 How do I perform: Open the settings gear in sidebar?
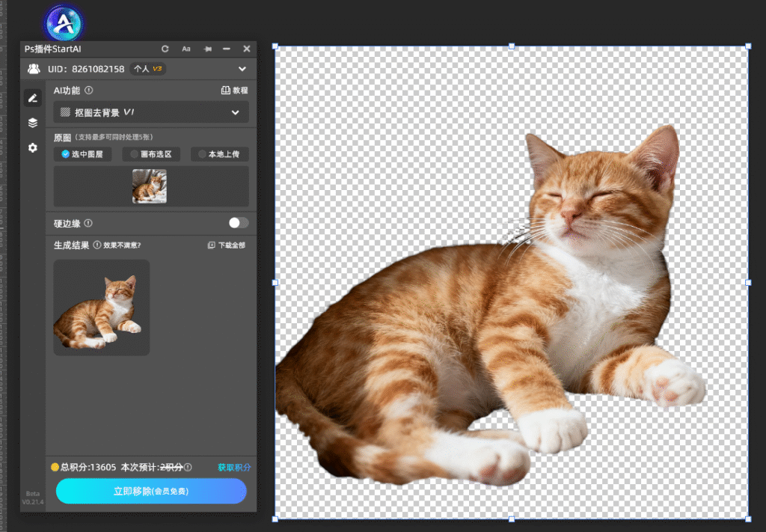[32, 148]
